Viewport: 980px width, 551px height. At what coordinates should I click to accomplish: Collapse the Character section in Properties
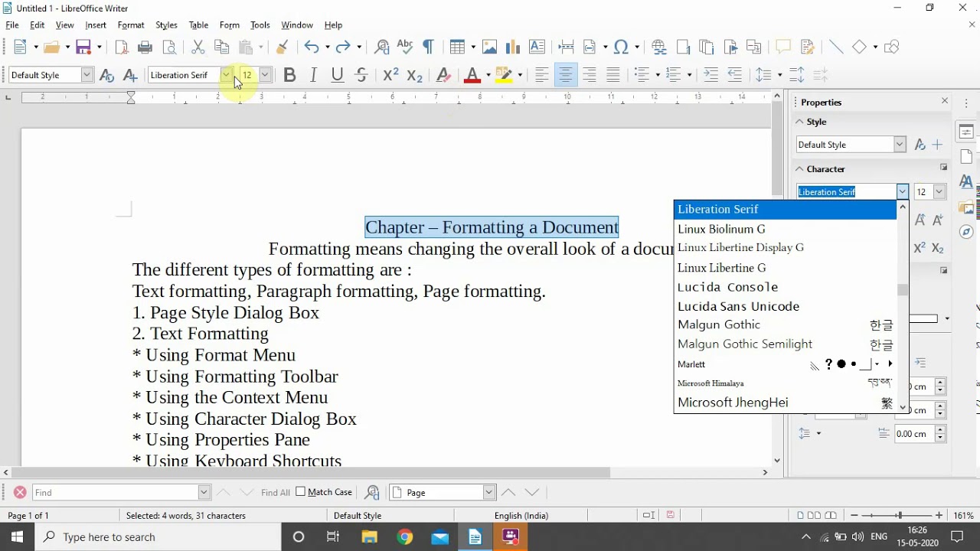(x=799, y=169)
